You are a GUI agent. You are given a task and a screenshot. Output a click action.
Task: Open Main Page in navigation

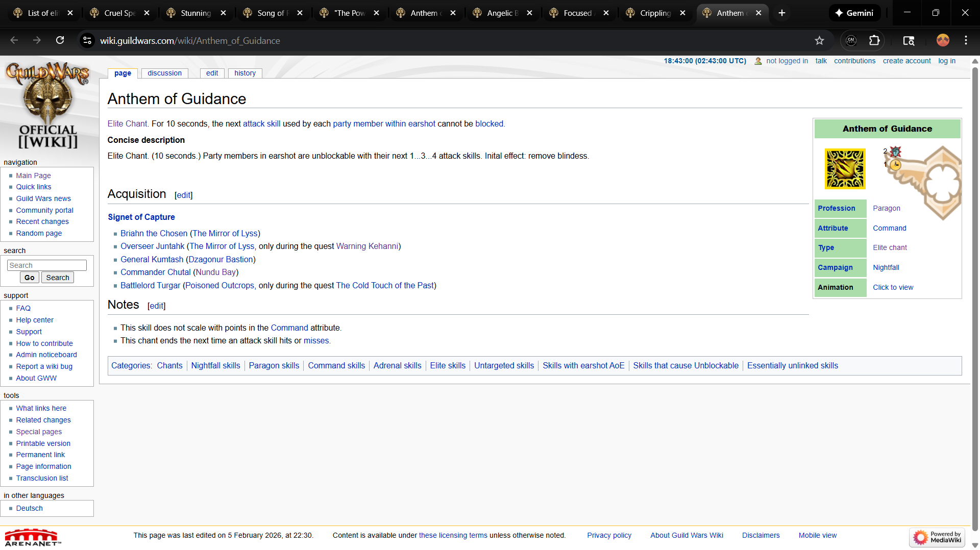[33, 176]
